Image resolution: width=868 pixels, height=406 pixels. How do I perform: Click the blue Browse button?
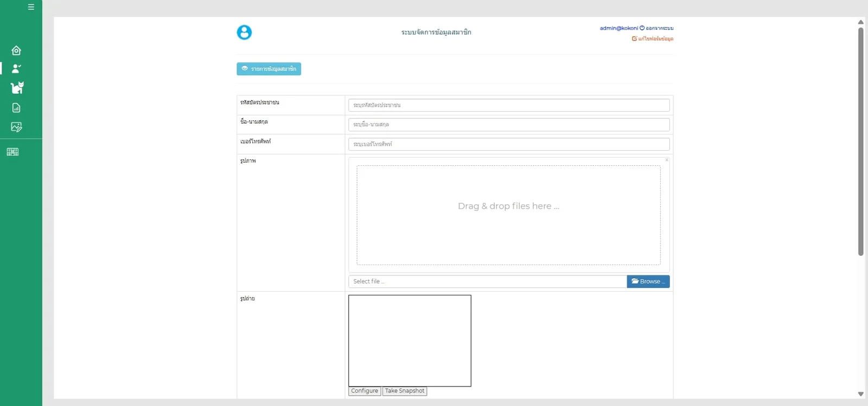pyautogui.click(x=648, y=281)
